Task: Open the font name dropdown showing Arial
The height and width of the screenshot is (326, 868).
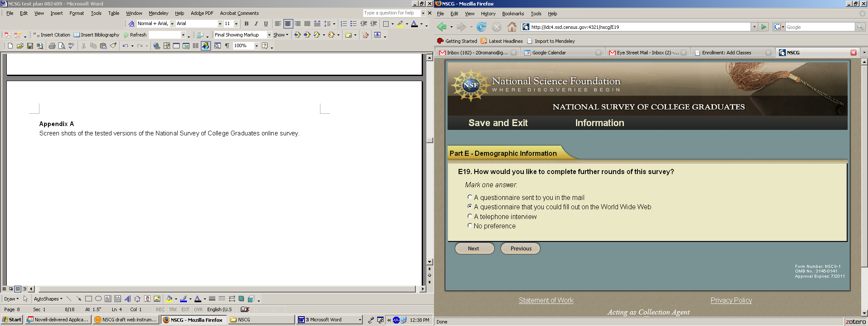Action: pos(220,24)
